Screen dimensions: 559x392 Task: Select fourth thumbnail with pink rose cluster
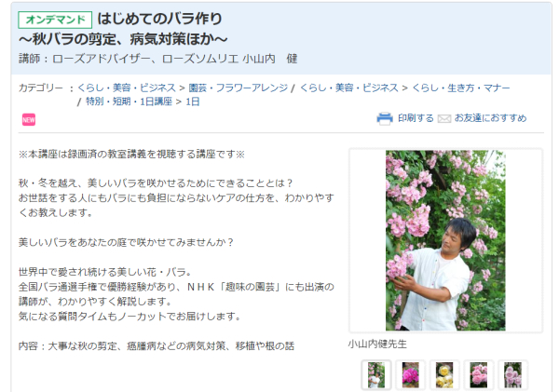point(479,375)
